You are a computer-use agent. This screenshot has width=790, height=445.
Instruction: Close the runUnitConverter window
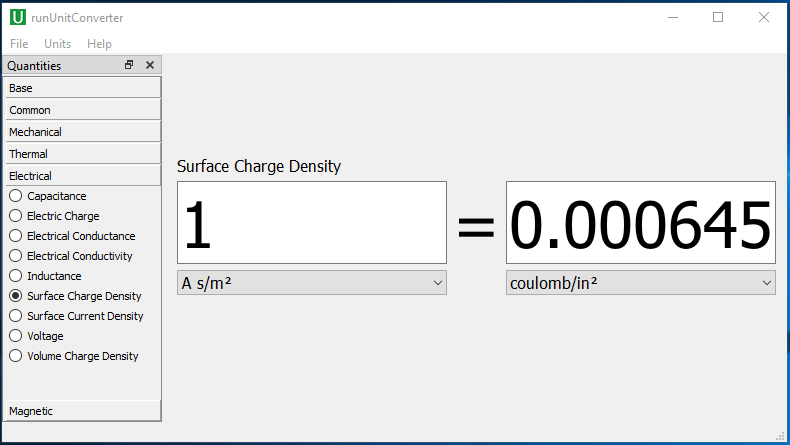[x=764, y=17]
